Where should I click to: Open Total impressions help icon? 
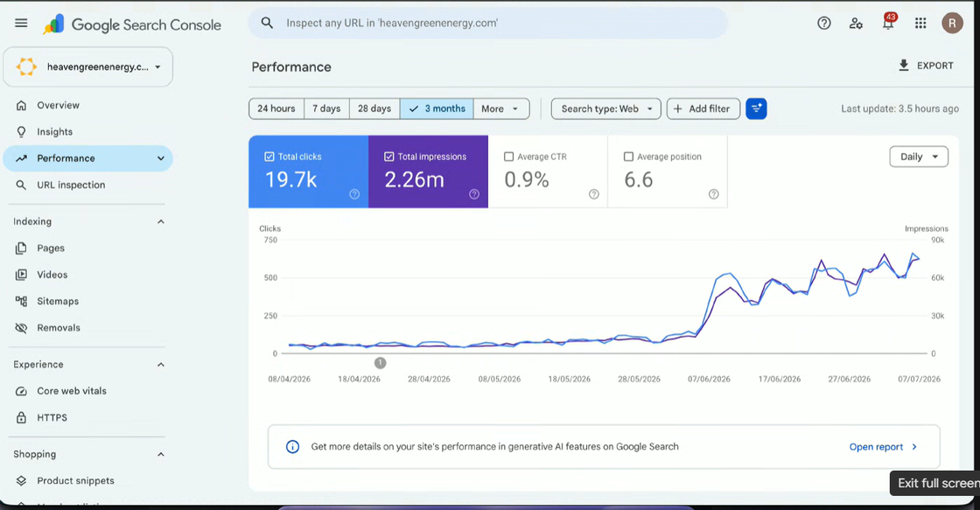tap(474, 194)
